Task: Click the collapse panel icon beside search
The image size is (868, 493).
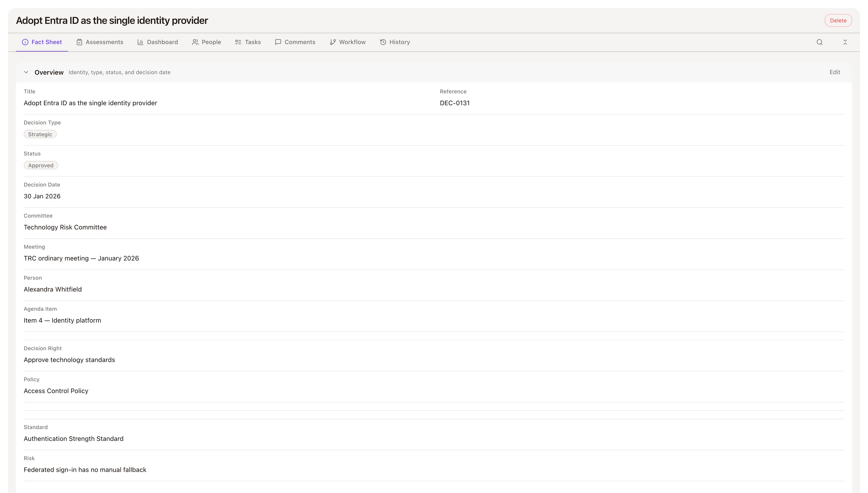Action: click(x=845, y=42)
